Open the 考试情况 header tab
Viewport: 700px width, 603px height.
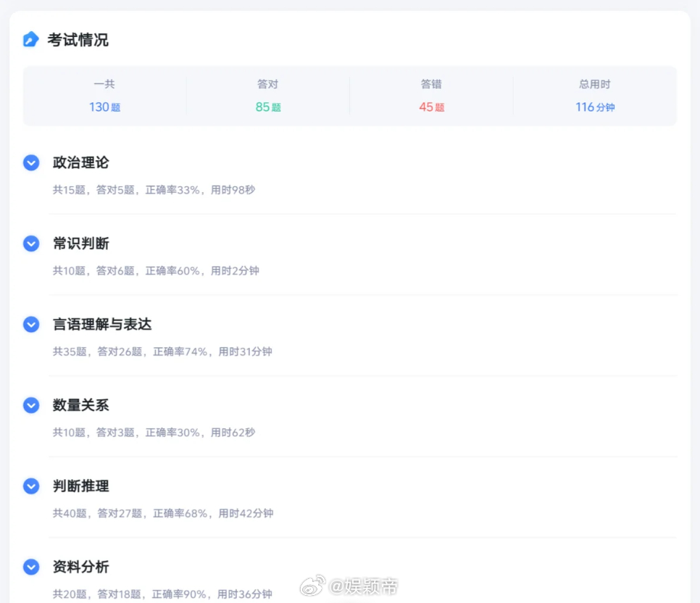[x=78, y=41]
